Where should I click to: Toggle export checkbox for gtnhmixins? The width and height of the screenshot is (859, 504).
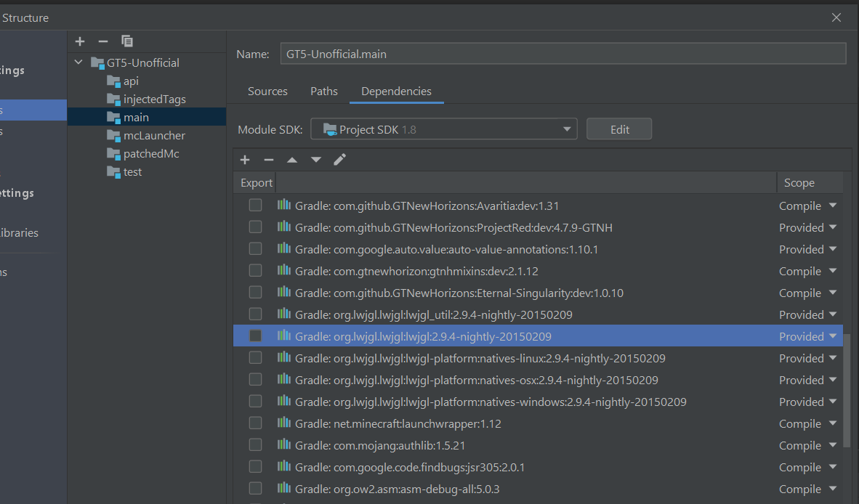(255, 271)
